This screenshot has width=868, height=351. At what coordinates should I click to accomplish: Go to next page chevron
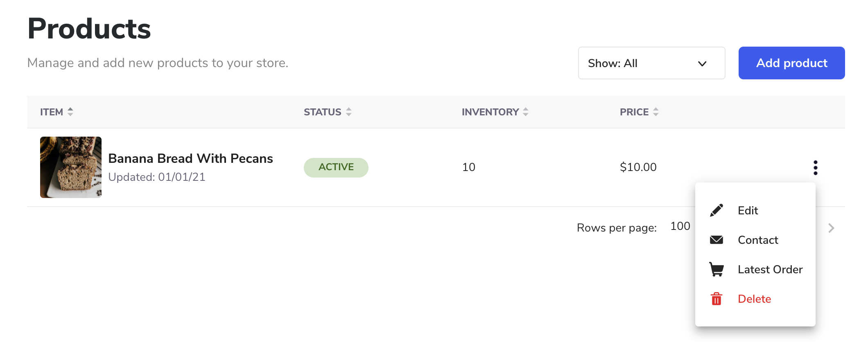pyautogui.click(x=831, y=228)
